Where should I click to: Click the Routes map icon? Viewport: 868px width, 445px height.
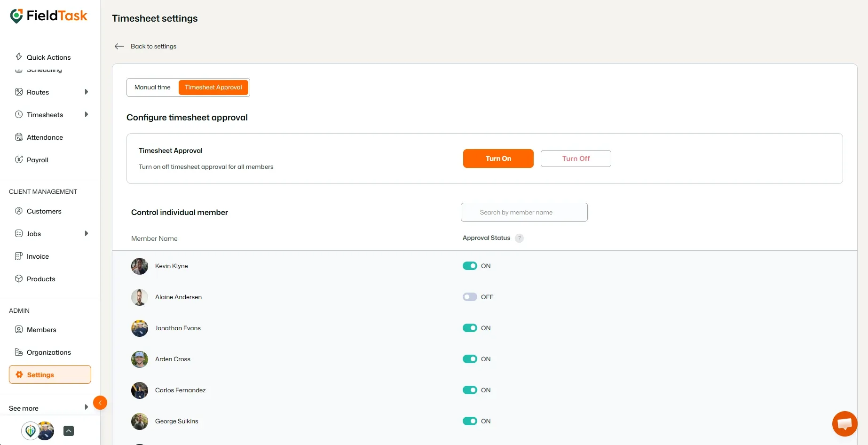[x=19, y=92]
